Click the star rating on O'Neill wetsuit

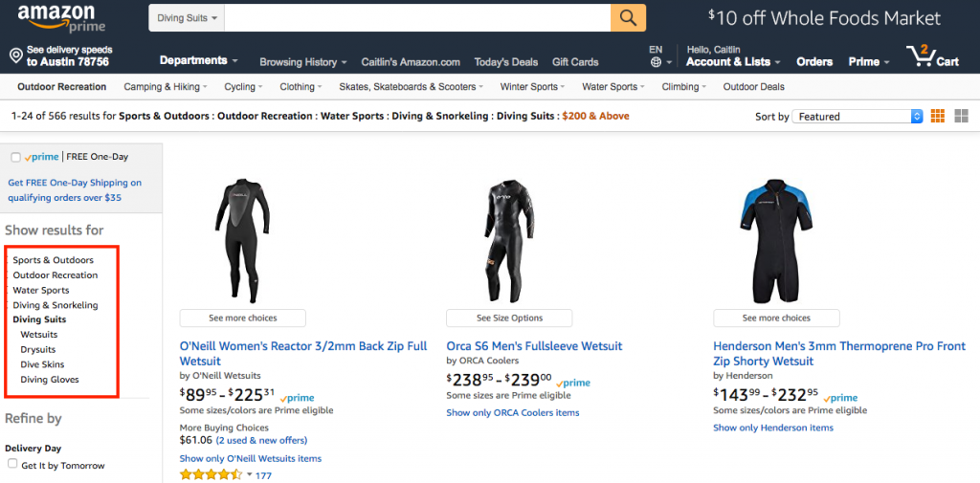tap(211, 475)
